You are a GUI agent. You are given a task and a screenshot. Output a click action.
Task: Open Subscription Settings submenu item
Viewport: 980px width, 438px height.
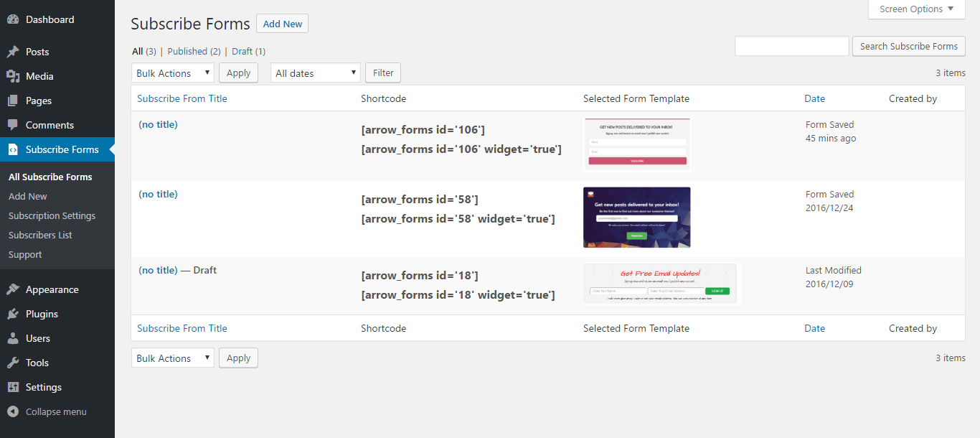pyautogui.click(x=52, y=215)
